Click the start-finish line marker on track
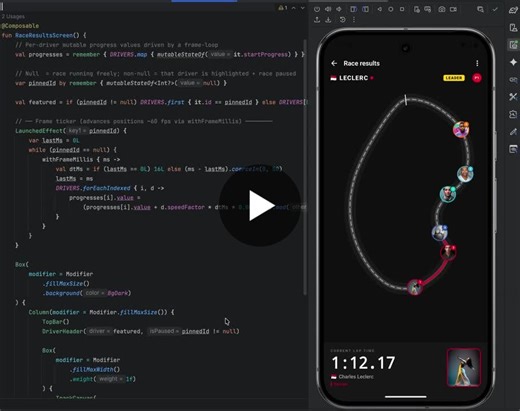The height and width of the screenshot is (411, 520). click(x=406, y=100)
